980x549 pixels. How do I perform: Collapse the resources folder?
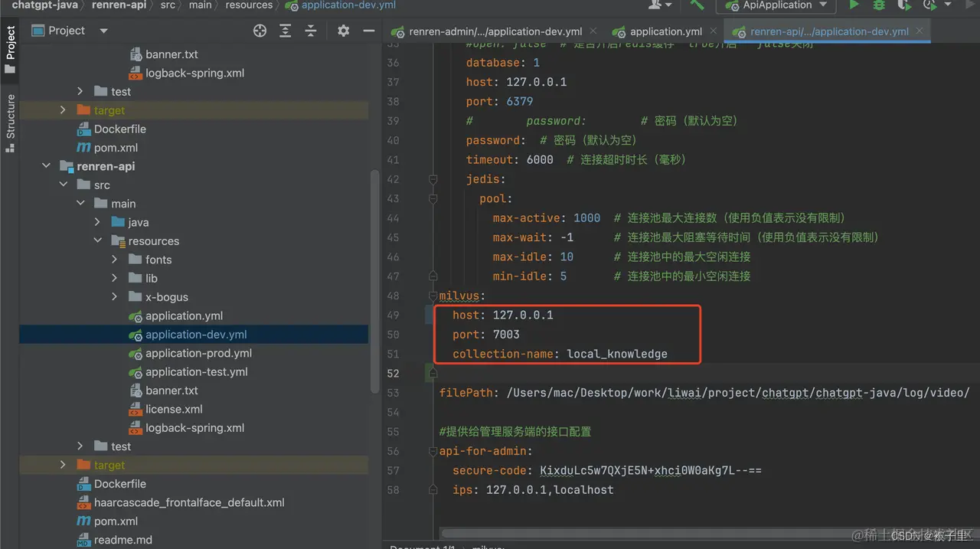[x=97, y=240]
